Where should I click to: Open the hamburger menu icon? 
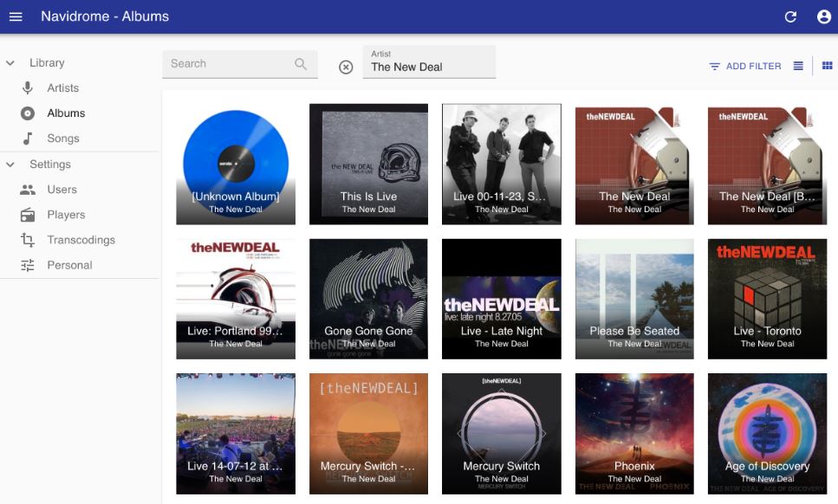(16, 16)
